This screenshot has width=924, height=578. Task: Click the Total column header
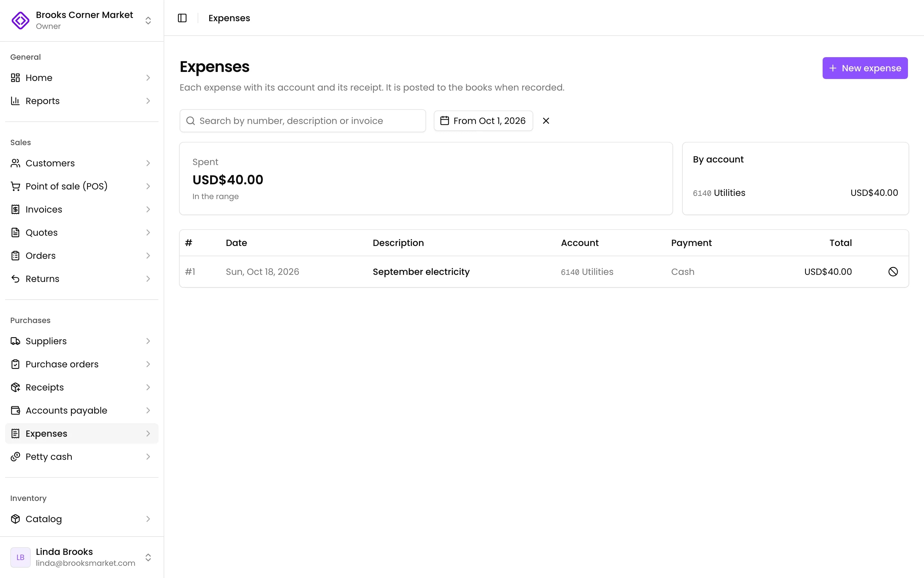pos(840,243)
